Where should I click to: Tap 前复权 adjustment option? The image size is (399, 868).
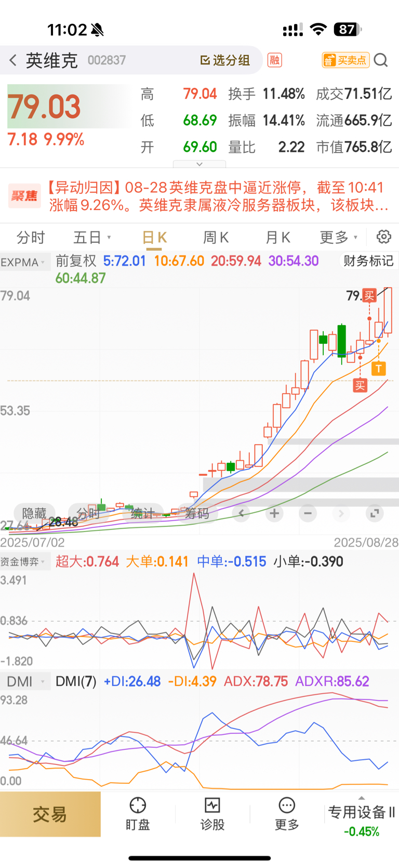pos(76,261)
